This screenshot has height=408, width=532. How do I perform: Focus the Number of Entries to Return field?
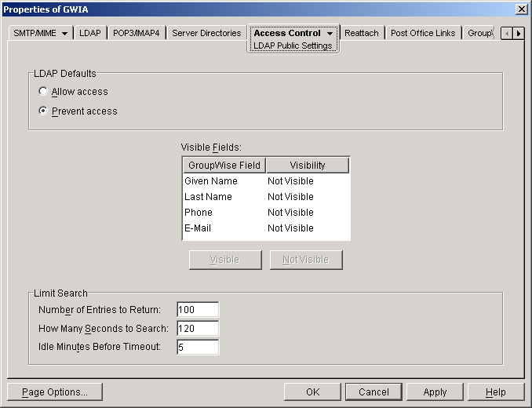[x=198, y=310]
